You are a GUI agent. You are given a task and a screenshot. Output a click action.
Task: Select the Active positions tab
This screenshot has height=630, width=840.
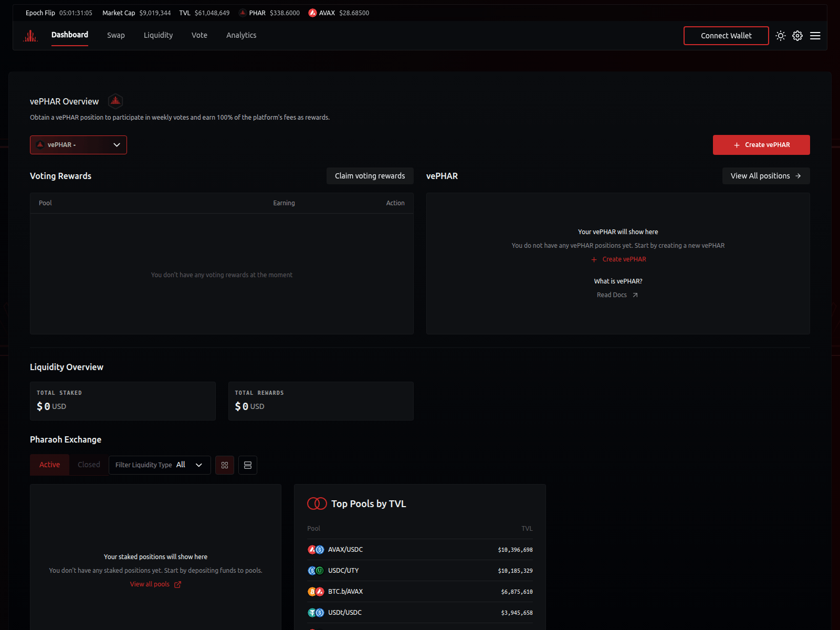49,465
